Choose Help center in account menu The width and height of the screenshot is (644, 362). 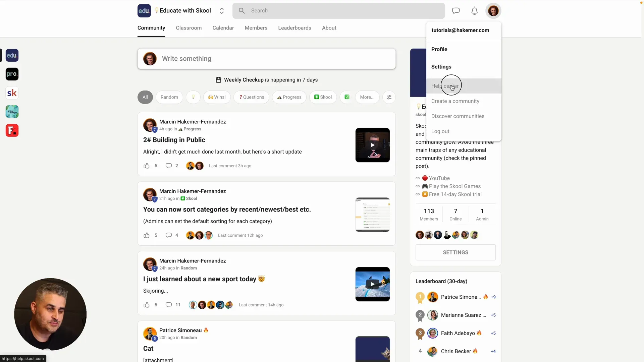(464, 86)
